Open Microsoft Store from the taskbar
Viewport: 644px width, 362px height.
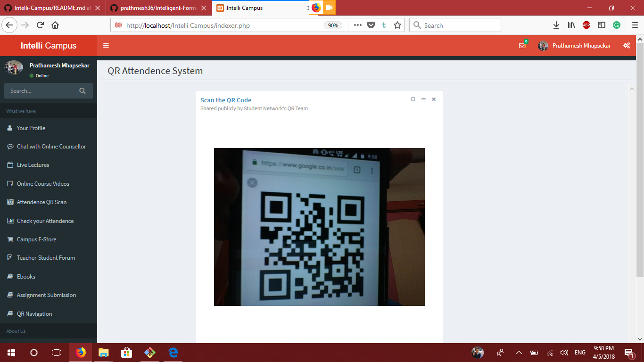(x=126, y=352)
